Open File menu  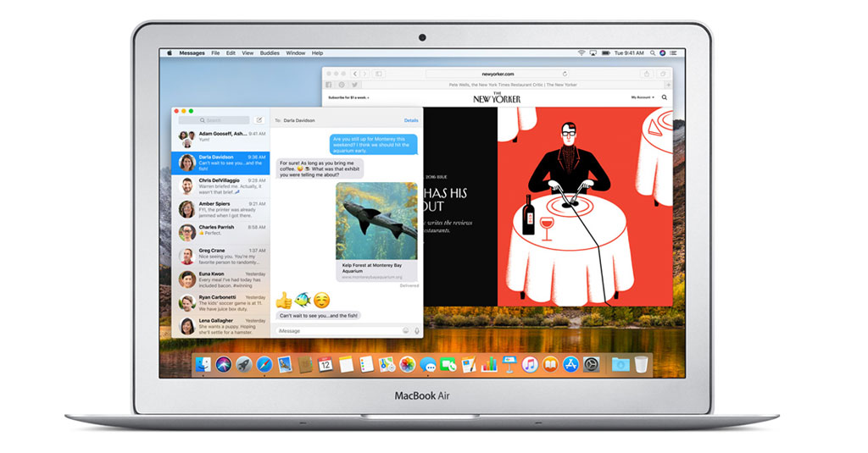(x=215, y=53)
